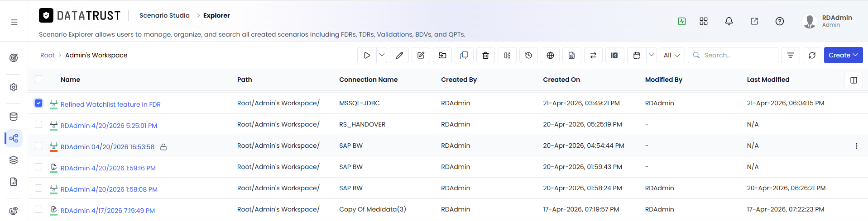Viewport: 868px width, 221px height.
Task: Check the RDAdmin 4/17/2026 7:19:49 PM row
Action: tap(38, 209)
